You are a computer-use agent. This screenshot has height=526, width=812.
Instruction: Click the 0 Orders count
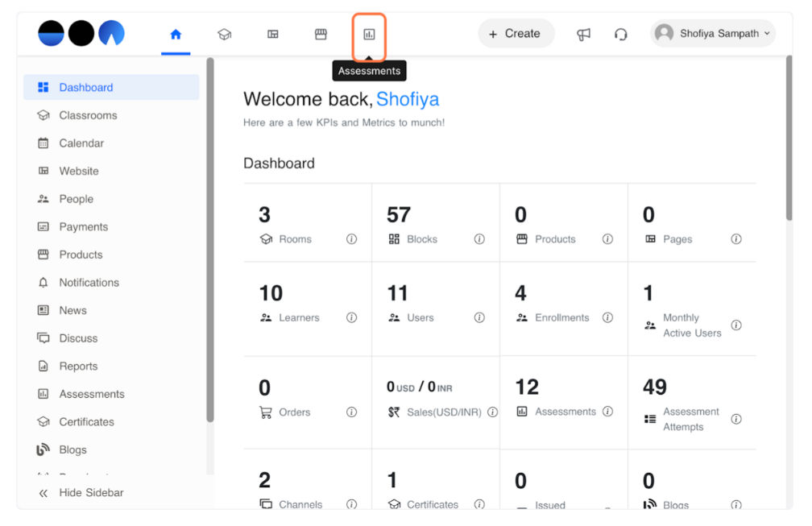point(264,388)
